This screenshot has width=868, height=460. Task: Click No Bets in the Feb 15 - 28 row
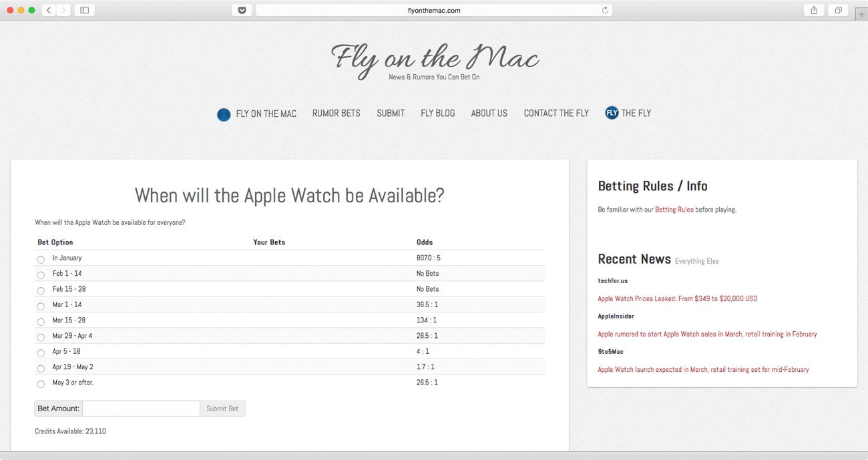click(427, 289)
